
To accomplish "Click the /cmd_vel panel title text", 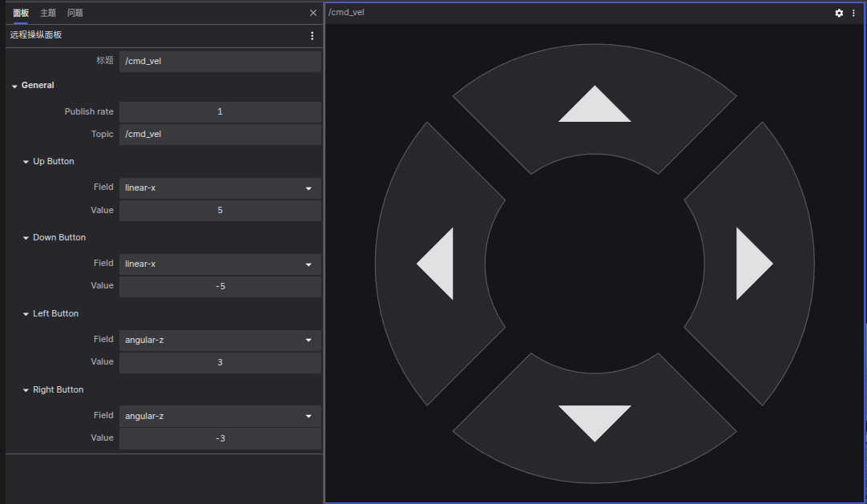I will tap(346, 12).
